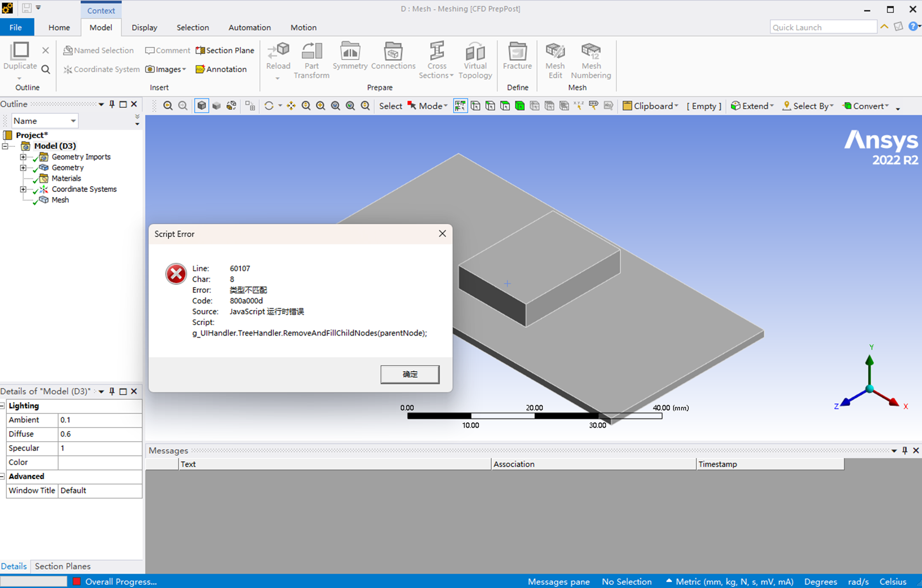922x588 pixels.
Task: Toggle the shaded exterior and edges view
Action: point(201,106)
